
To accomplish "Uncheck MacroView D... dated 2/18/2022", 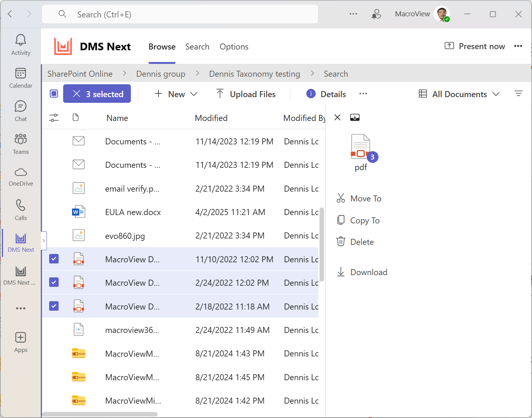I will pos(54,306).
